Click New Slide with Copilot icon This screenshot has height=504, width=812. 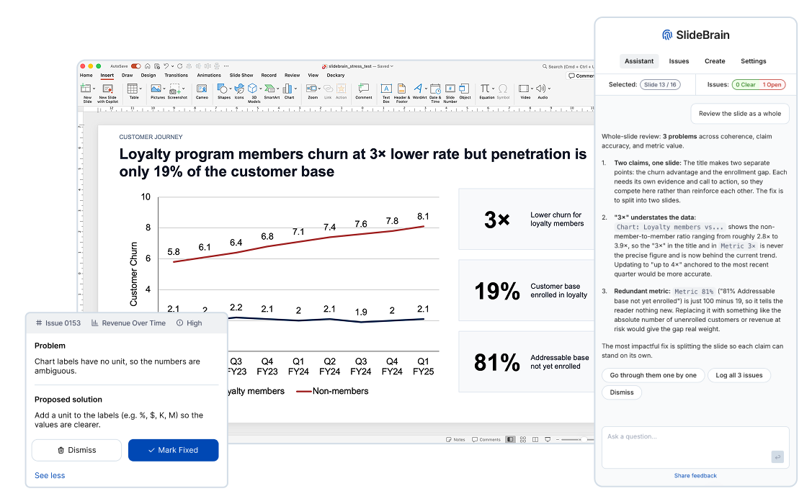click(108, 89)
